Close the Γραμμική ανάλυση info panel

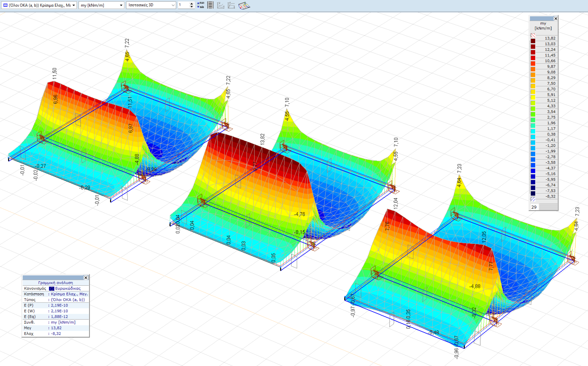pos(86,278)
